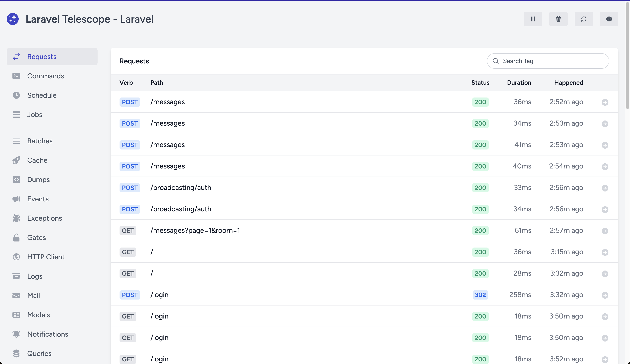
Task: Open HTTP Client entries
Action: click(46, 257)
